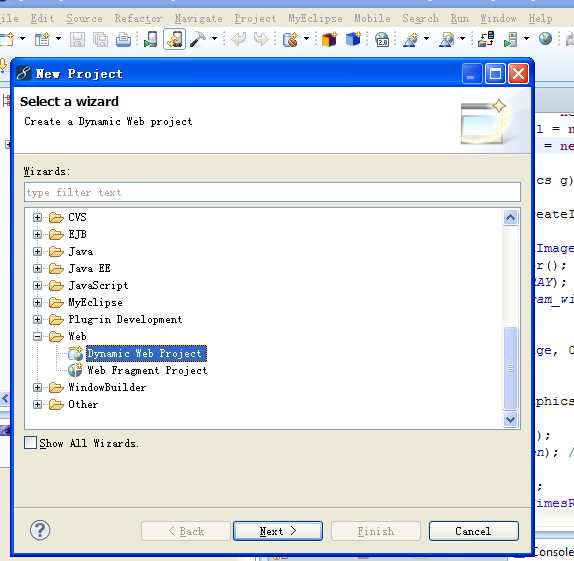Click the new class wizard icon
The height and width of the screenshot is (561, 574).
point(410,39)
